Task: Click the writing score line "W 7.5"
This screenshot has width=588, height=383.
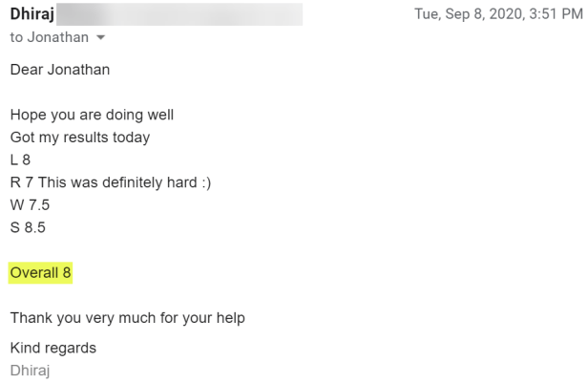Action: click(30, 205)
